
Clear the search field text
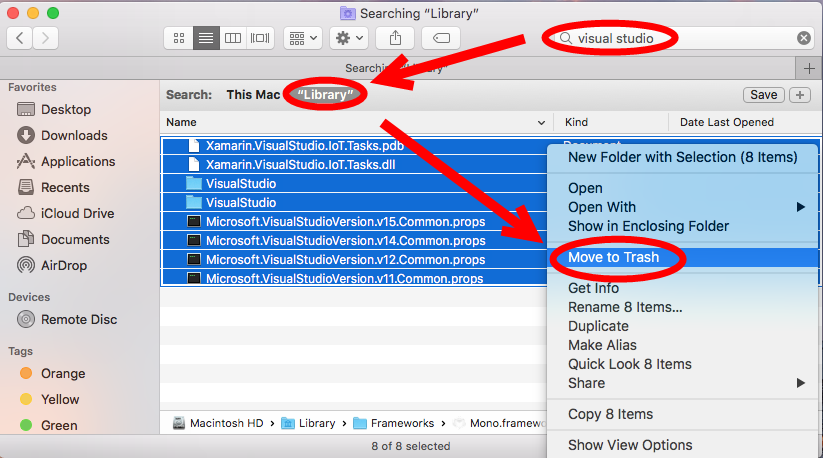(x=804, y=38)
